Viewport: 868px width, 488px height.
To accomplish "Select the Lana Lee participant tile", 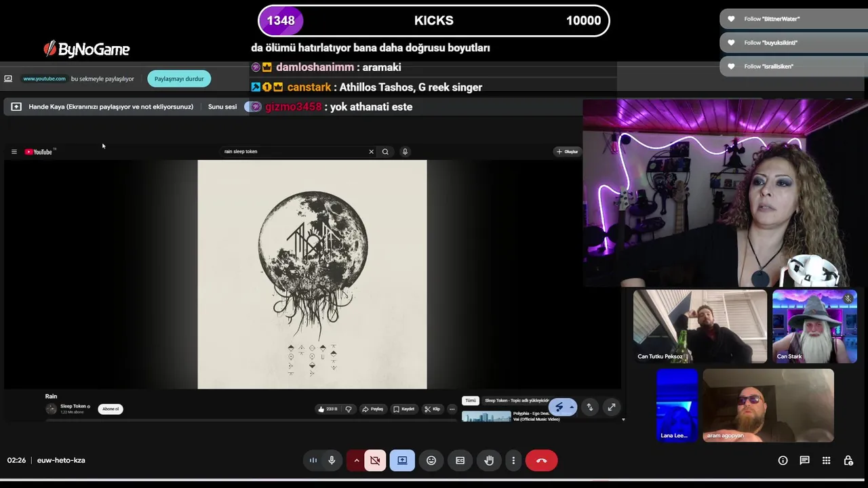I will tap(677, 405).
